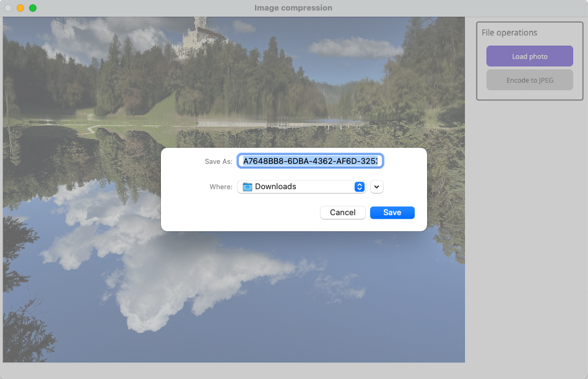Click the gray close window button
Viewport: 588px width, 379px height.
(x=8, y=8)
